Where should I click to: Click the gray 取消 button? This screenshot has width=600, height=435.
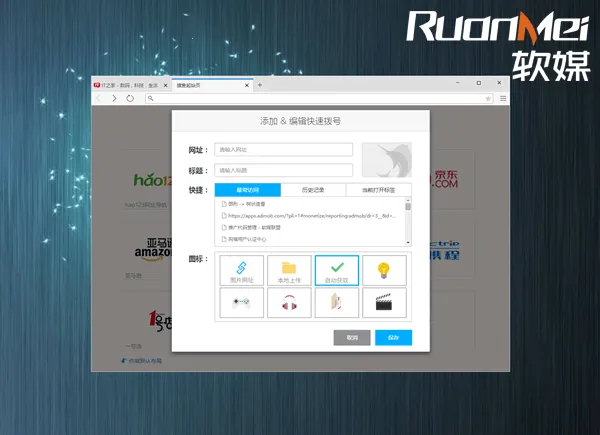[351, 338]
